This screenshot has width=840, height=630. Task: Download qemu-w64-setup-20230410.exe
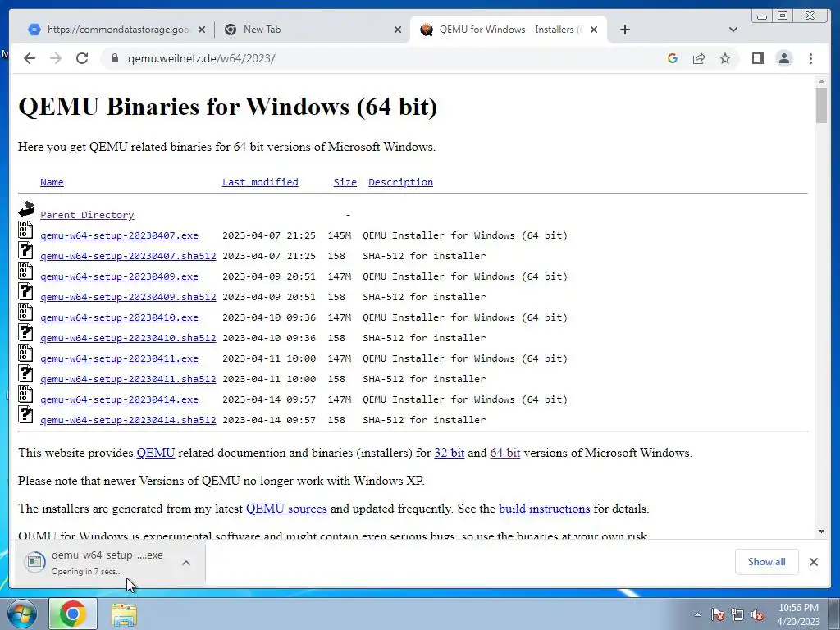click(x=120, y=317)
